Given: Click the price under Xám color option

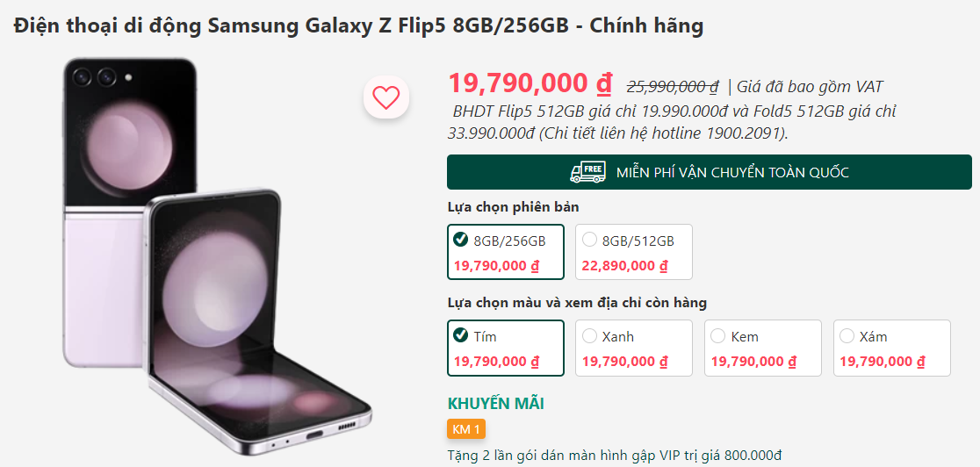Looking at the screenshot, I should tap(883, 362).
